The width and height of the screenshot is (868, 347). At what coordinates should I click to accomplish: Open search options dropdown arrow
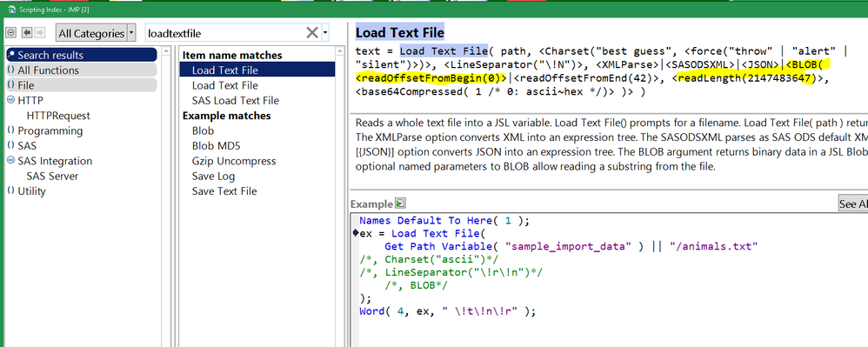click(x=325, y=33)
